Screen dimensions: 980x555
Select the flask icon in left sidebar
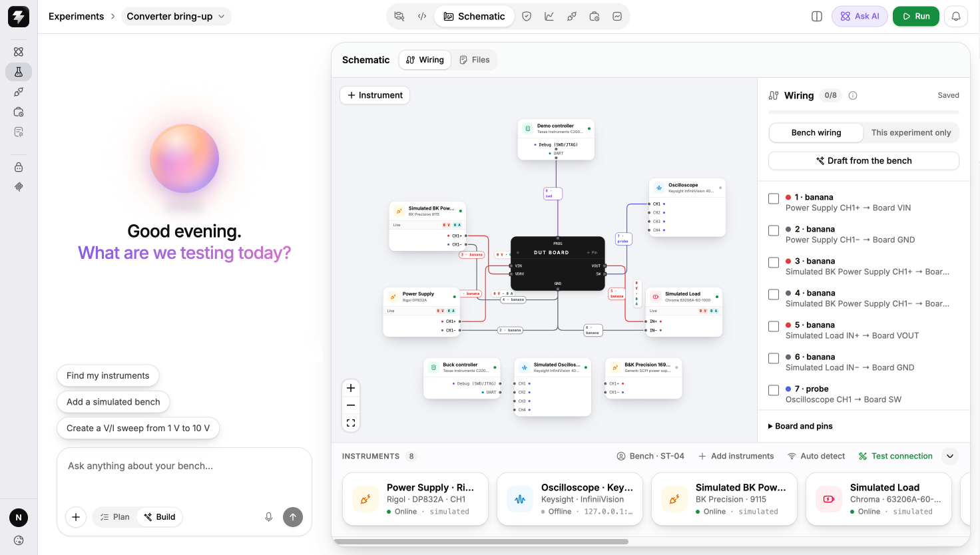pos(19,72)
